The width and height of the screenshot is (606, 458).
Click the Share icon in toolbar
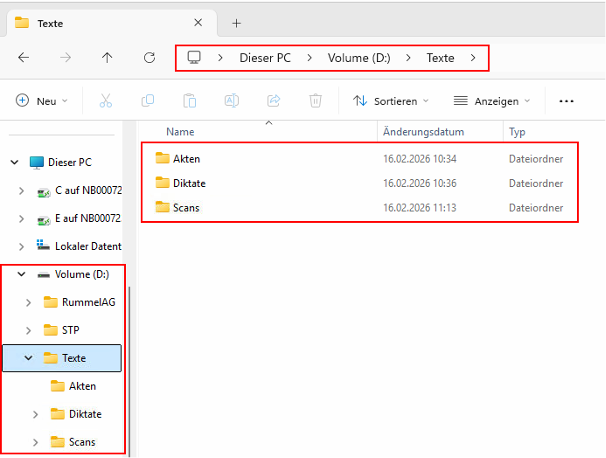coord(274,101)
